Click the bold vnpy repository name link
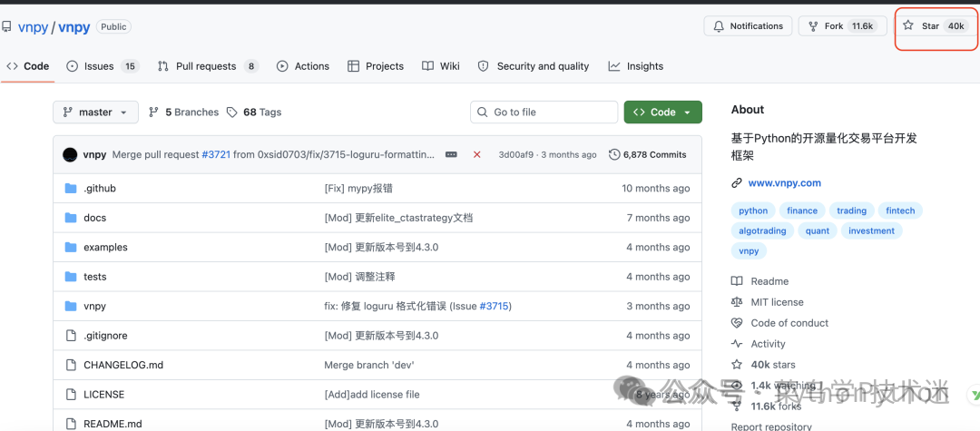This screenshot has width=980, height=431. (x=74, y=27)
